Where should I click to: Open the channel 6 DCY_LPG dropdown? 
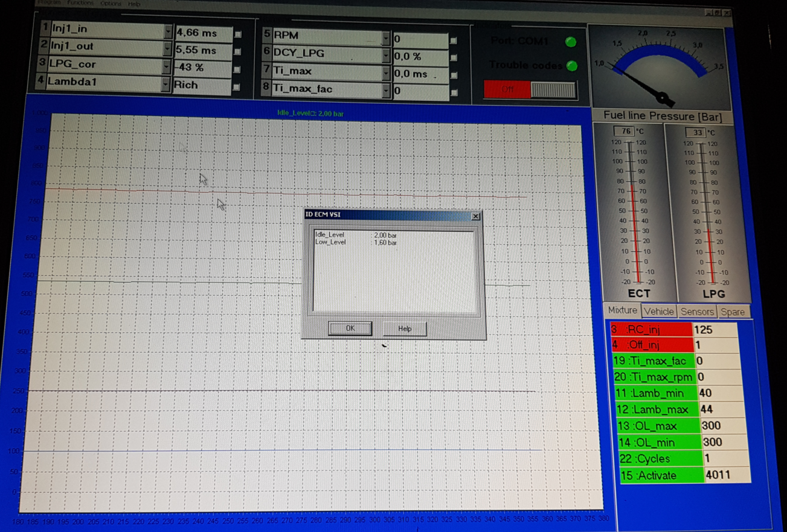point(385,55)
